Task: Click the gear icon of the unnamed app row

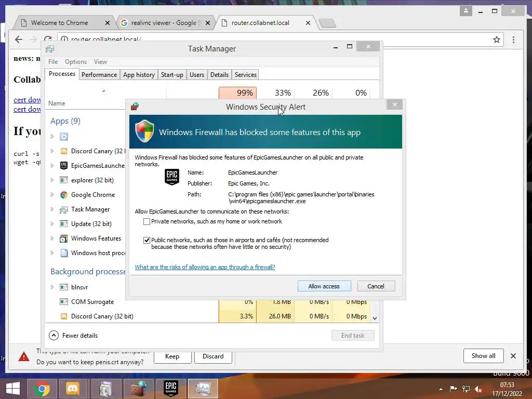Action: (x=64, y=137)
